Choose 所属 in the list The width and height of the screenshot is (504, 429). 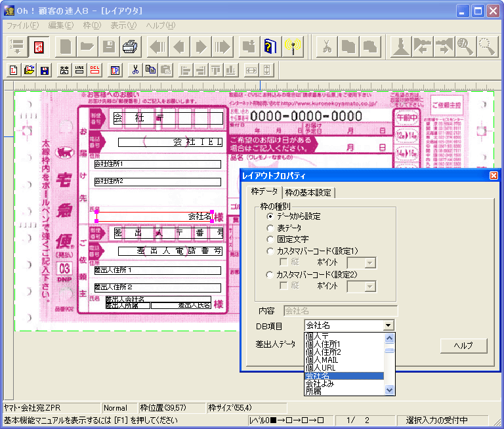[x=345, y=392]
